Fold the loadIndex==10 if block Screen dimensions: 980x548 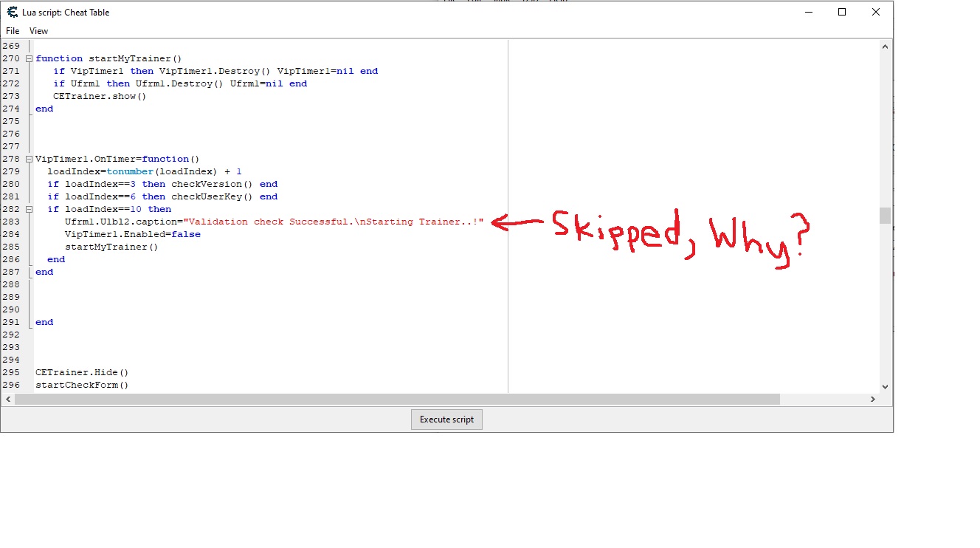tap(29, 209)
